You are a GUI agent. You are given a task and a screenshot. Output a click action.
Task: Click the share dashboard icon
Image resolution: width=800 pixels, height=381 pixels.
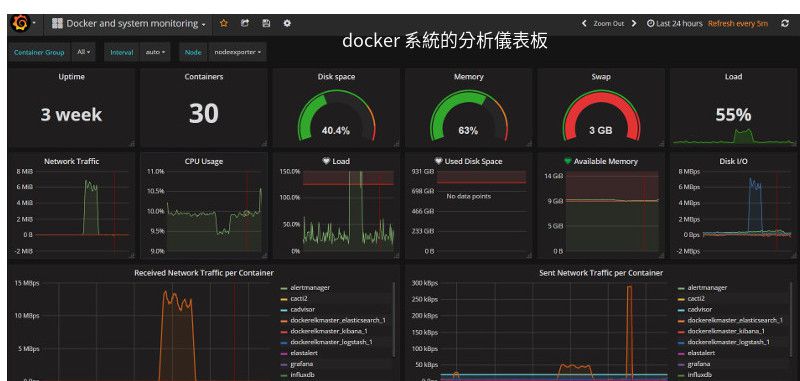pyautogui.click(x=245, y=23)
